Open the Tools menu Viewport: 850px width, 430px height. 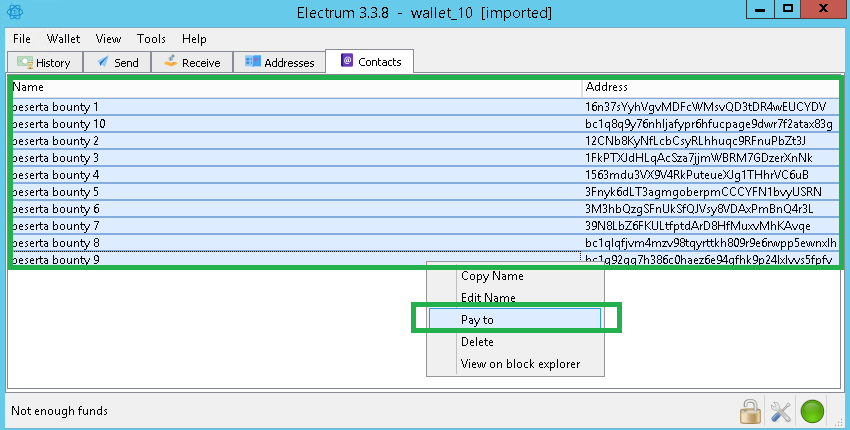(151, 39)
